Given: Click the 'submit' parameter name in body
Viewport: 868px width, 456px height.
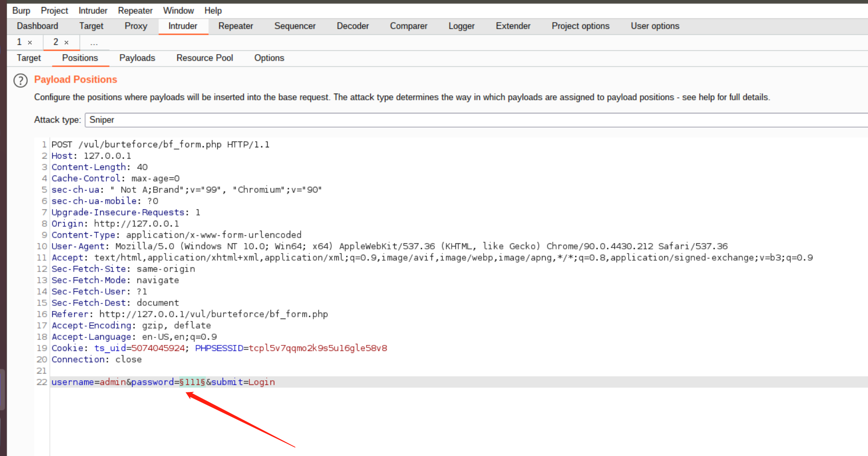Looking at the screenshot, I should [x=227, y=382].
